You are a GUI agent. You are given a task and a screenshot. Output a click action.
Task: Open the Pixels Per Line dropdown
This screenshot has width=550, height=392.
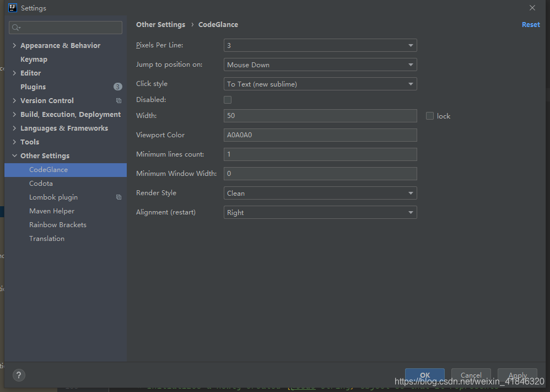(320, 45)
